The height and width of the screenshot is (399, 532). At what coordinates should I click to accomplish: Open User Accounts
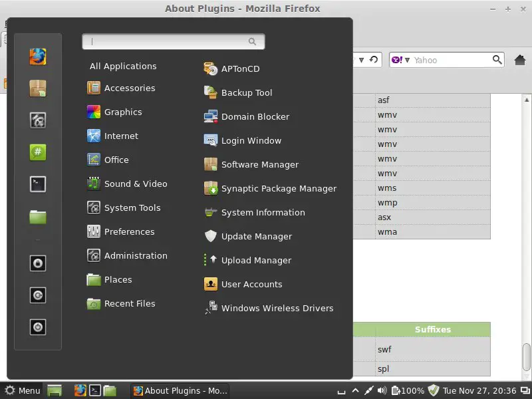tap(243, 285)
